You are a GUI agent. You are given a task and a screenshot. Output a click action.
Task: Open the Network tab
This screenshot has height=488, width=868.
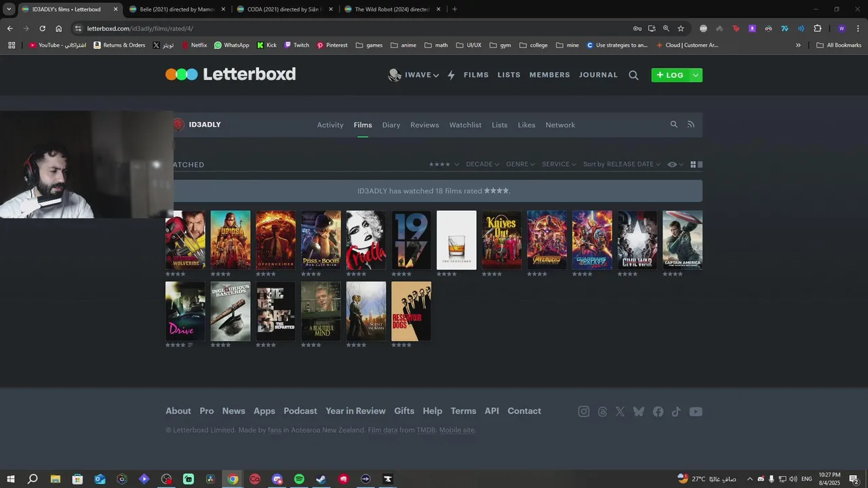[x=560, y=125]
